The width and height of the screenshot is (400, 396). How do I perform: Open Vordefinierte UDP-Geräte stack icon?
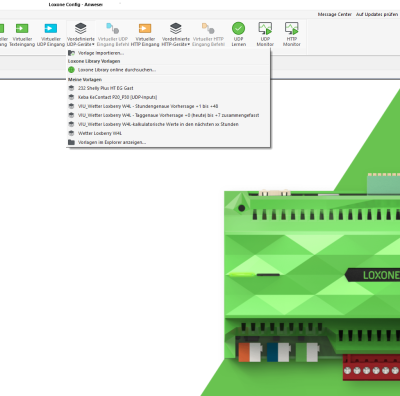pyautogui.click(x=81, y=28)
